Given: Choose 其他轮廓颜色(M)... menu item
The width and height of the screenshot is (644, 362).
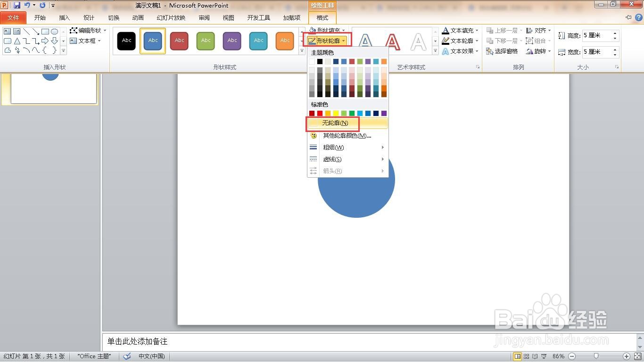Looking at the screenshot, I should (x=348, y=136).
